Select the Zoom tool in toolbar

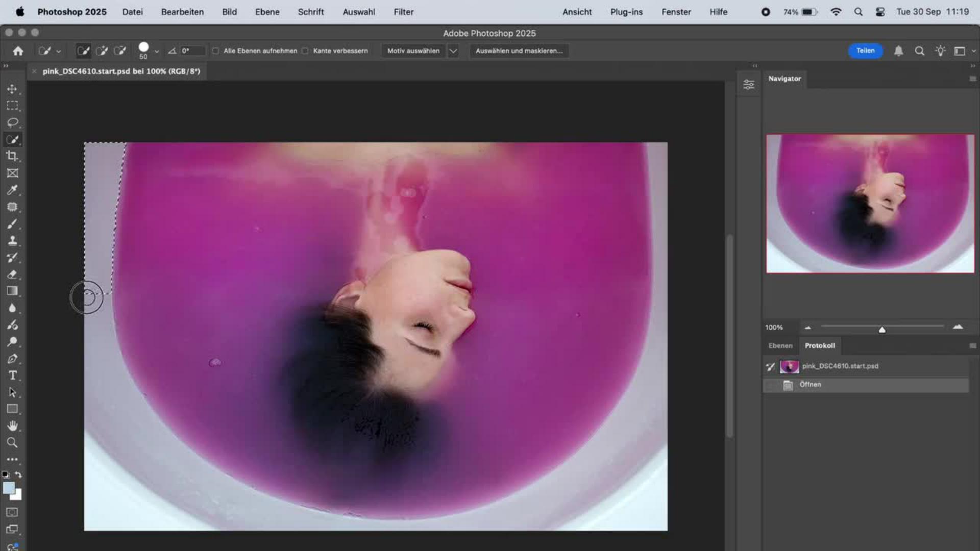coord(12,442)
